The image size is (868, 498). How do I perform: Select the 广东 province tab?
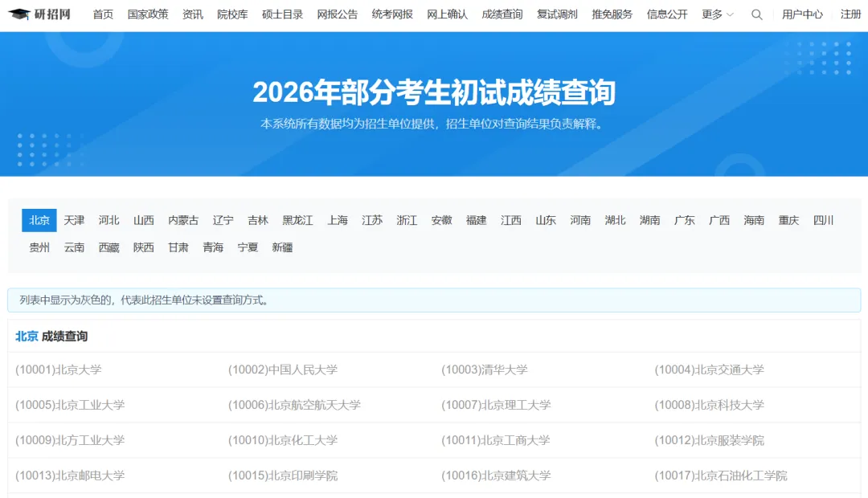tap(685, 220)
